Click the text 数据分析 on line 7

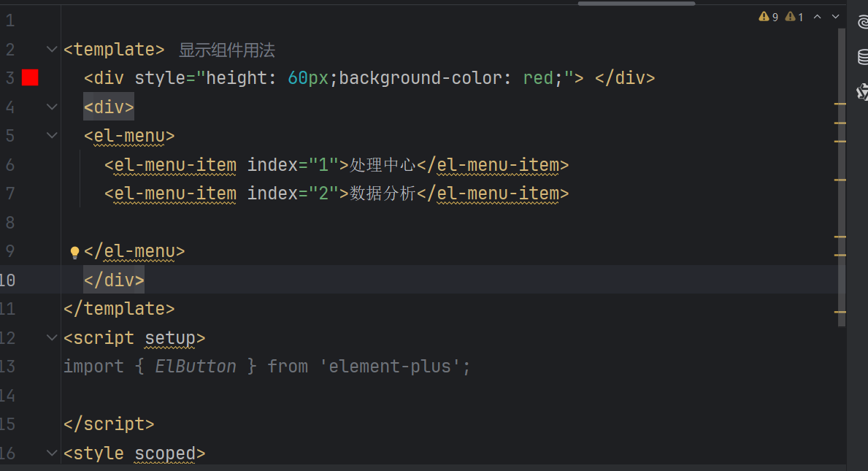383,194
